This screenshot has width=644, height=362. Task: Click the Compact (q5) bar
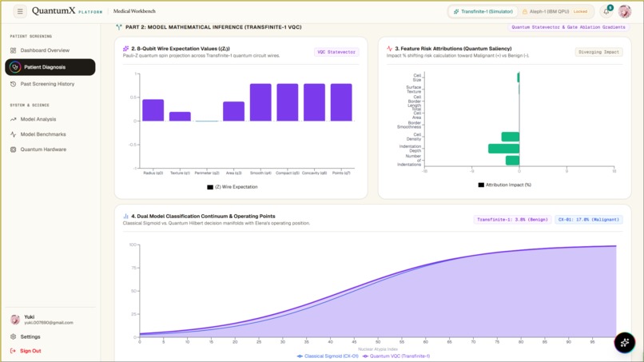[x=288, y=102]
